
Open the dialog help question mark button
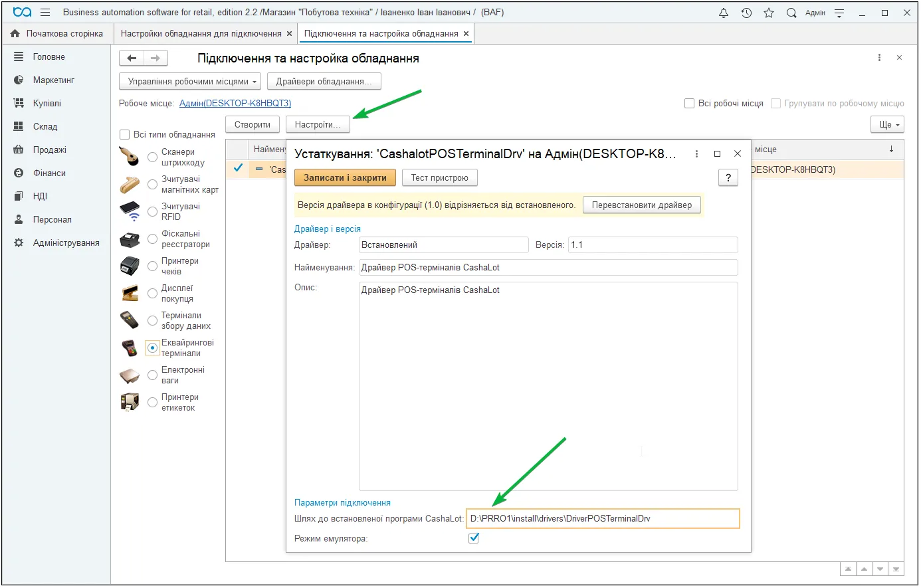point(728,177)
